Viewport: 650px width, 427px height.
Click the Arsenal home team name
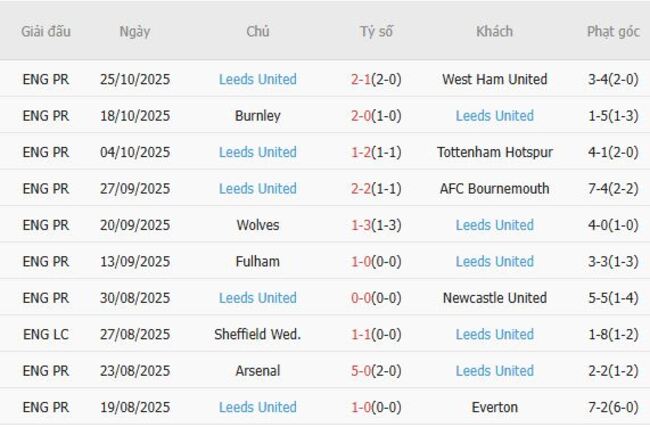[x=257, y=371]
